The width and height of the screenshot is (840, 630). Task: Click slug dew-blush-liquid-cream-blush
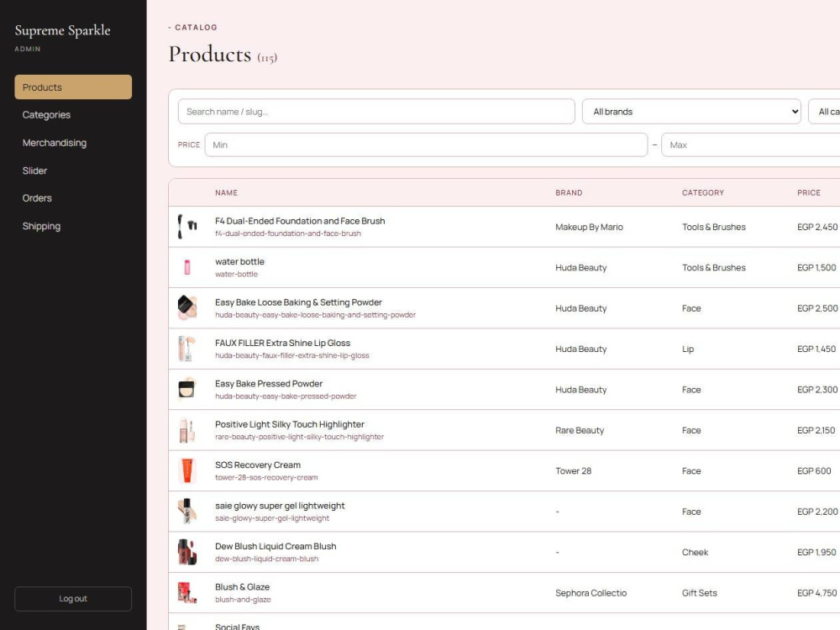tap(266, 559)
